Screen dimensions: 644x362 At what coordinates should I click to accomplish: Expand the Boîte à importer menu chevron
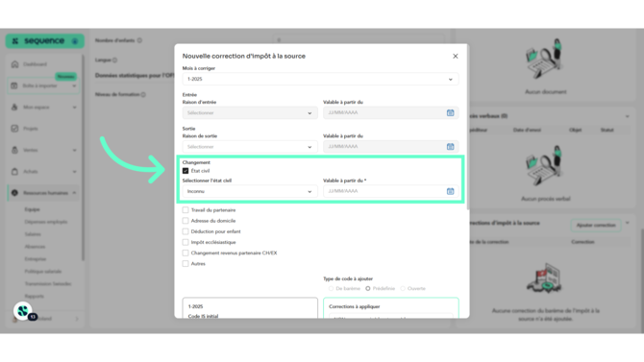coord(74,86)
